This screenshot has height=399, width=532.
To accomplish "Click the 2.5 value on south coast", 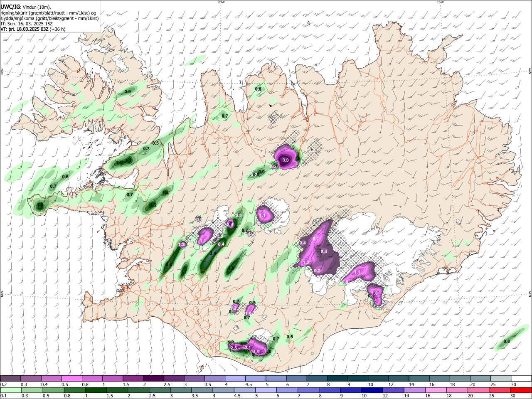I will coord(234,348).
